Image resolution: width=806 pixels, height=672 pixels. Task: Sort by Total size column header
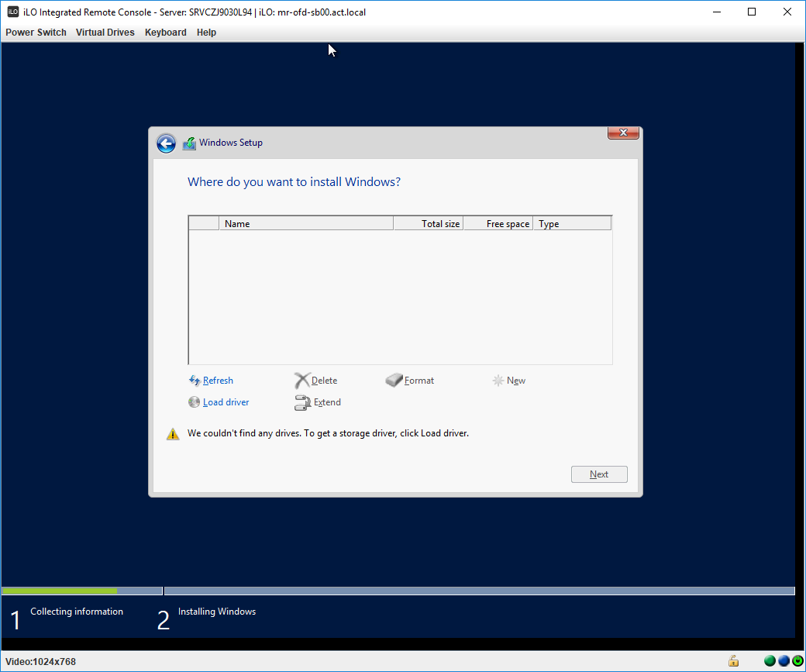point(429,224)
